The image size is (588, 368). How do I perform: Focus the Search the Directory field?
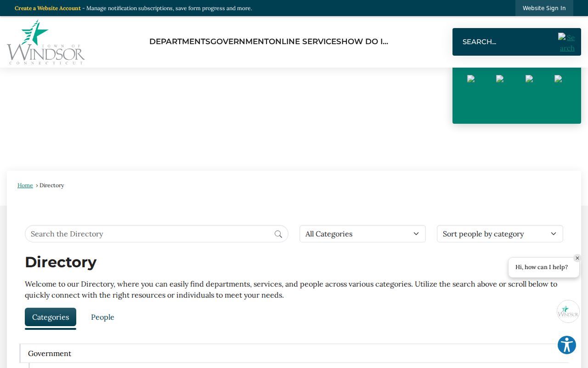150,234
